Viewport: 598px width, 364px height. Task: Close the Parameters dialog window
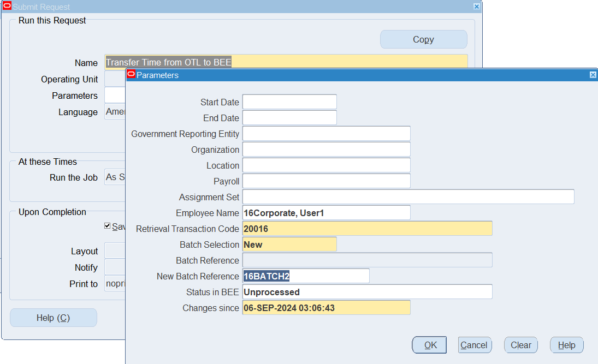[593, 75]
